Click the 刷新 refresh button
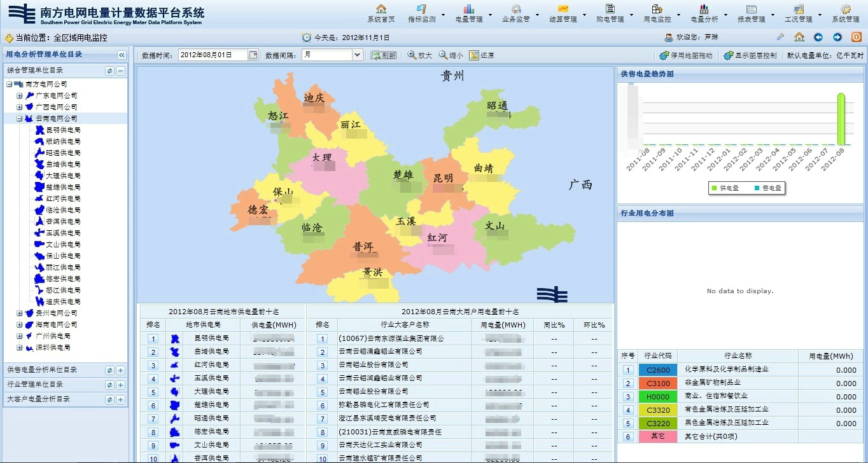The image size is (868, 463). click(383, 55)
